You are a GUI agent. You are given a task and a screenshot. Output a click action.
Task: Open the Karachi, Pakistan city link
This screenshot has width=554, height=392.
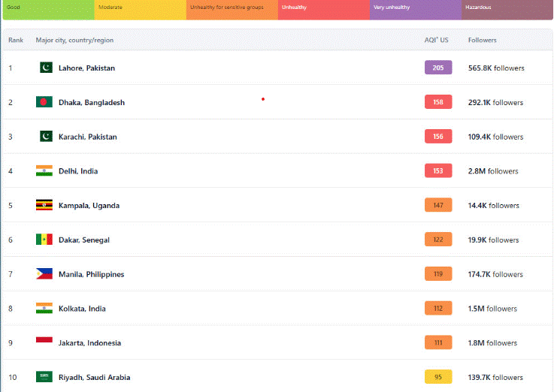[87, 137]
